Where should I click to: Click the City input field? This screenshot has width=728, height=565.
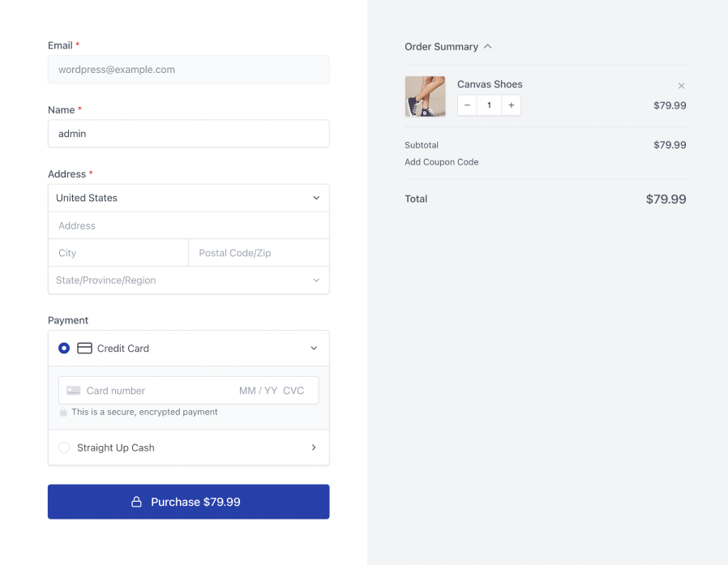(x=118, y=253)
